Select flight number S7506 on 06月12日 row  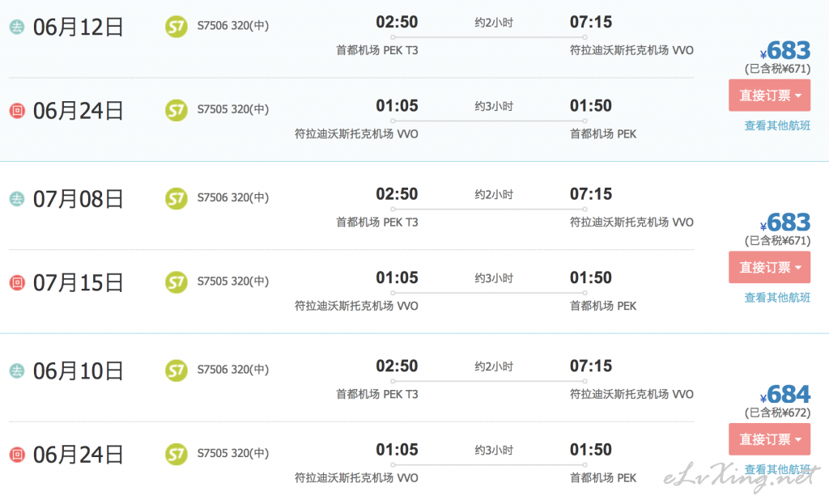213,25
